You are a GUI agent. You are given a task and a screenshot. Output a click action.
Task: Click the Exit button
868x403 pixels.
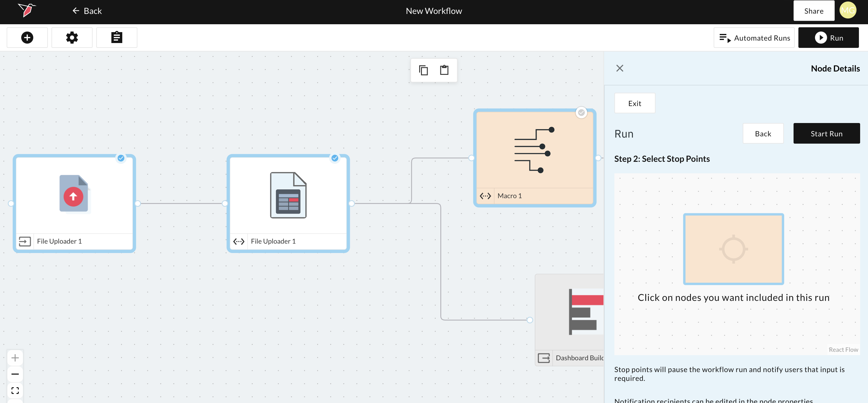click(634, 103)
